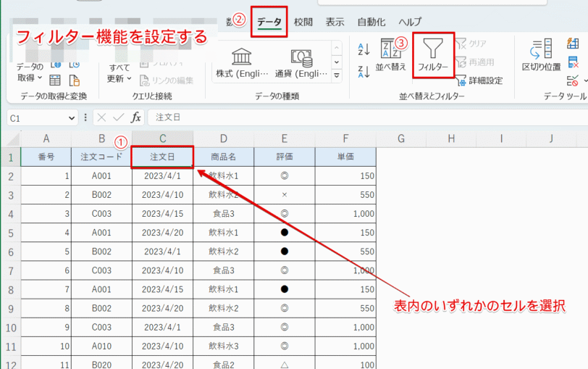
Task: Click the formula confirm checkmark button
Action: [x=119, y=118]
